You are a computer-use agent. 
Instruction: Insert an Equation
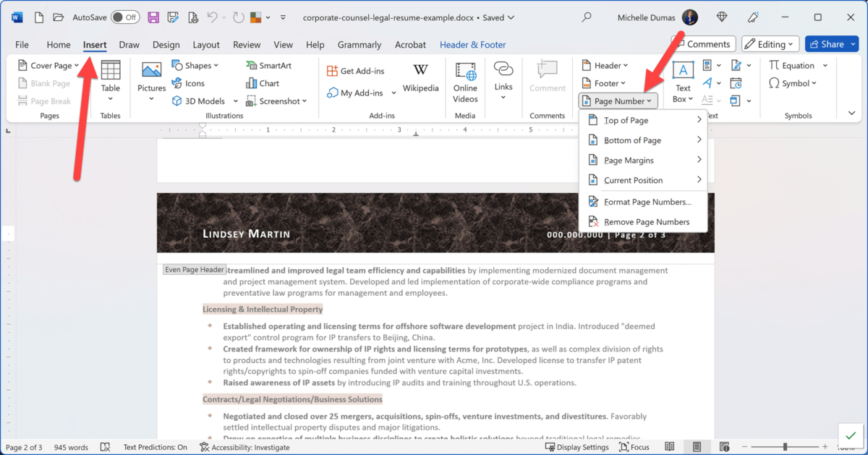tap(793, 64)
